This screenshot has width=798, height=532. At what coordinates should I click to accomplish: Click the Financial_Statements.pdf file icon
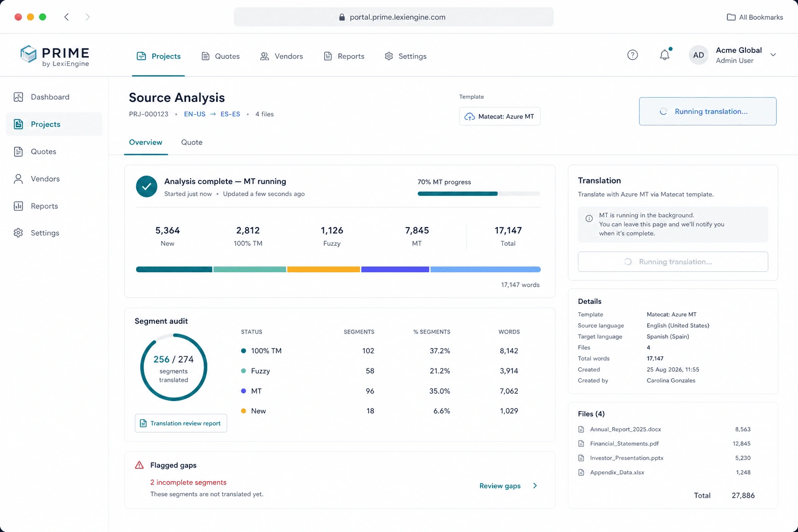click(581, 444)
